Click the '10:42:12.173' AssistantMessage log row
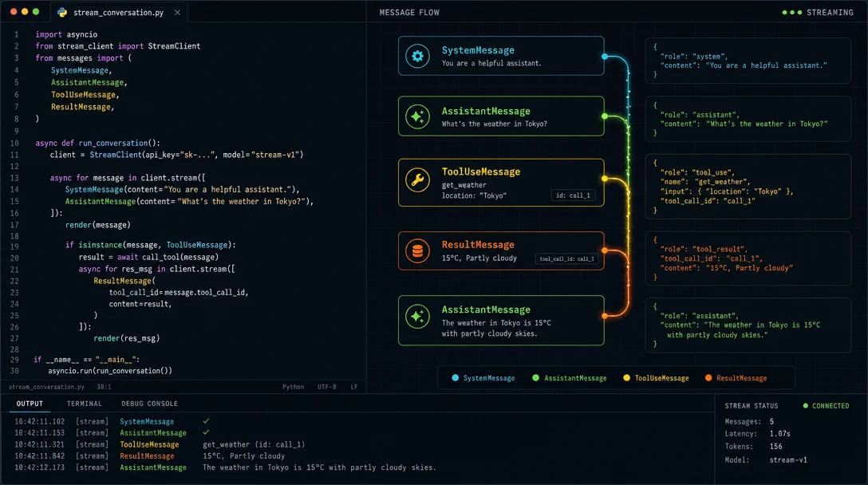The width and height of the screenshot is (868, 485). tap(225, 467)
